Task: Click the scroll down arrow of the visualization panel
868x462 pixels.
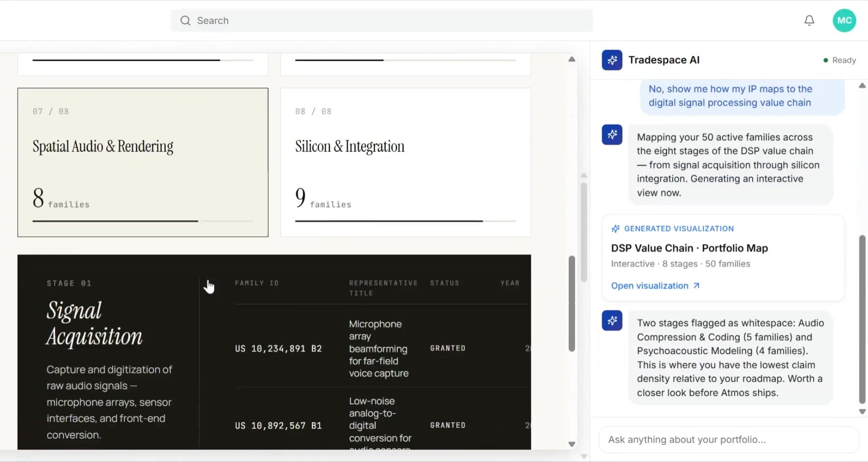Action: click(572, 444)
